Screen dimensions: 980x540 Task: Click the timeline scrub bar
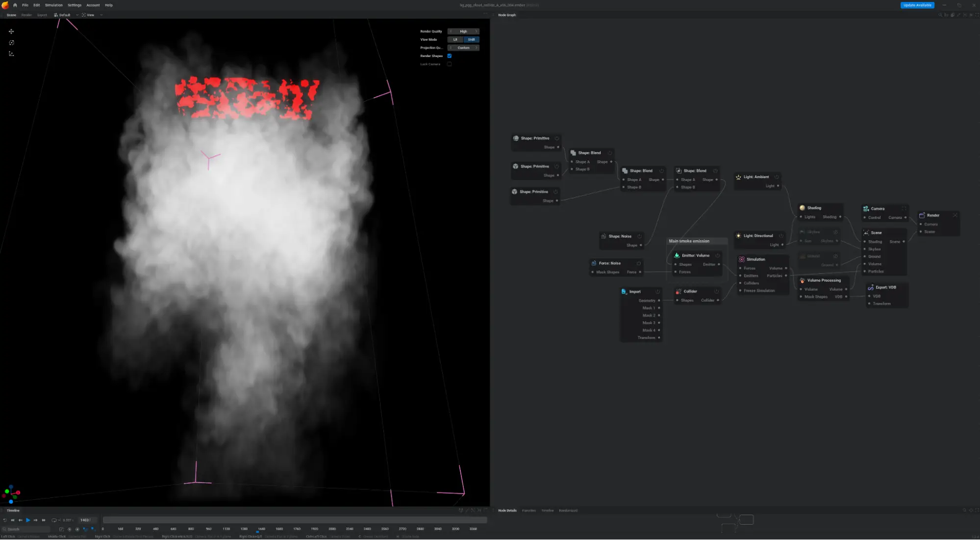pos(295,520)
